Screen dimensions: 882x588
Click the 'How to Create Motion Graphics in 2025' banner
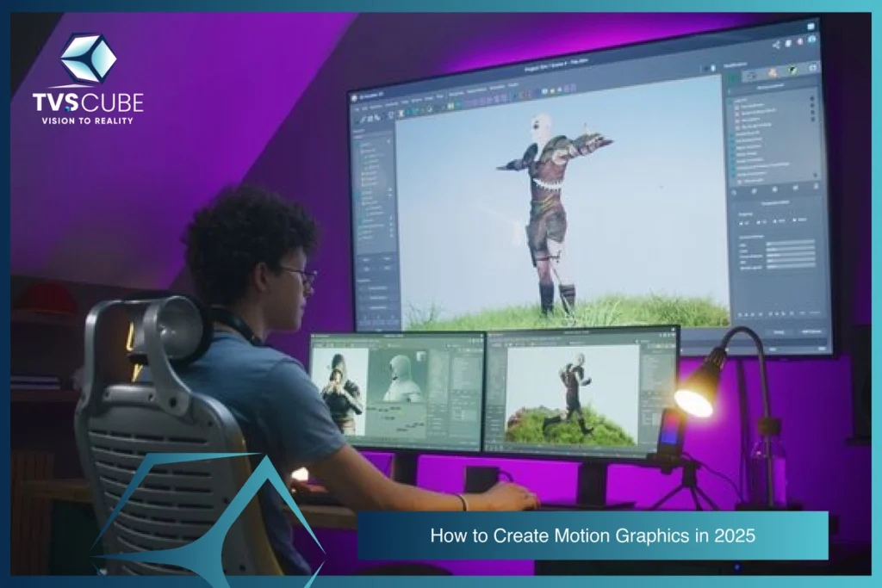click(593, 535)
